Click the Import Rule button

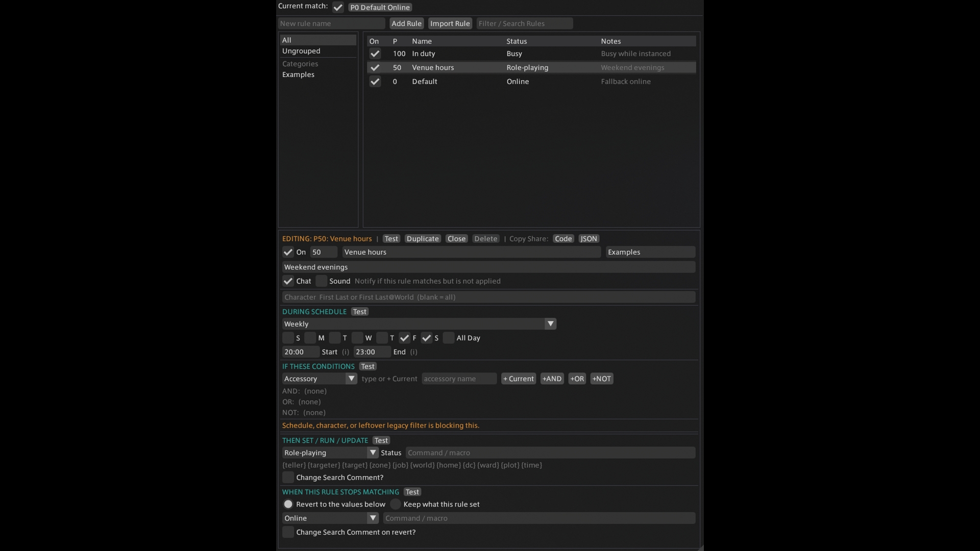click(450, 23)
